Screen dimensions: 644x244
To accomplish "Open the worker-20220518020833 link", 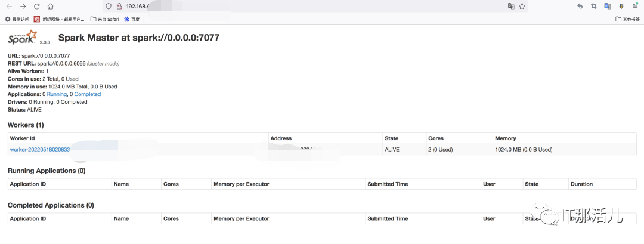I will tap(40, 150).
